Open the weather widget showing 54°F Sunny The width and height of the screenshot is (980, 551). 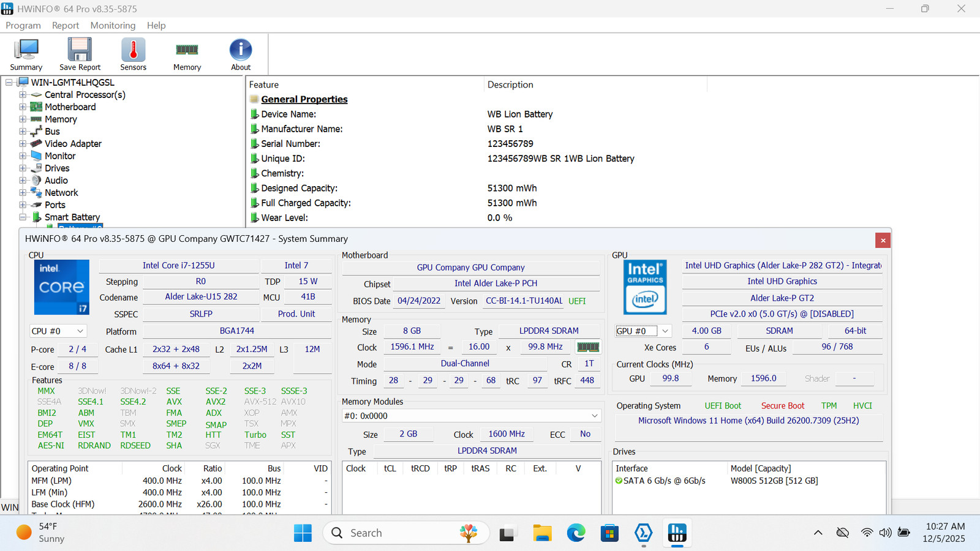coord(40,533)
